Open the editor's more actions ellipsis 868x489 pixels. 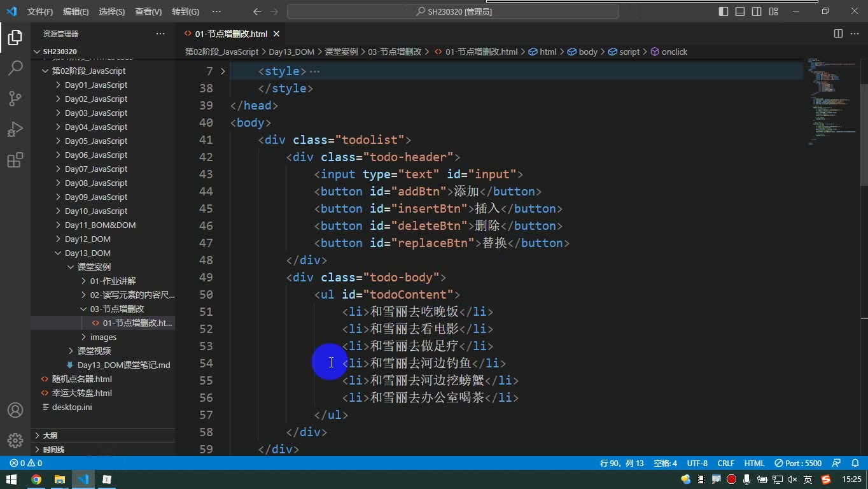[855, 34]
